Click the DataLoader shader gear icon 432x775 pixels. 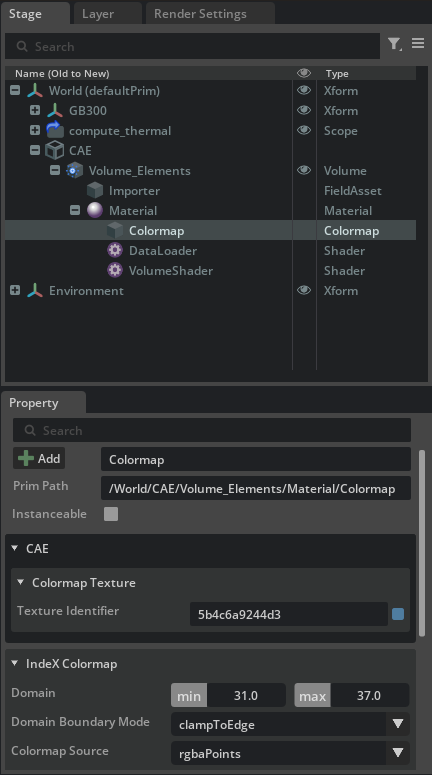(x=115, y=251)
